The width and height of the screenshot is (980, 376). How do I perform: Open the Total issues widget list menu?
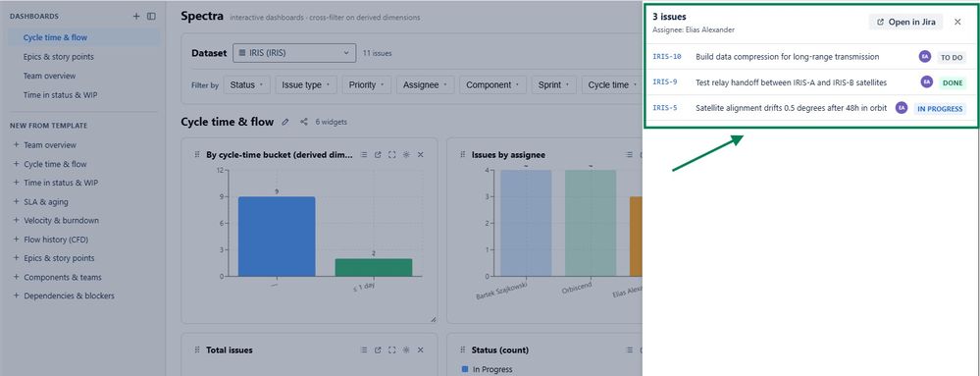pyautogui.click(x=364, y=349)
